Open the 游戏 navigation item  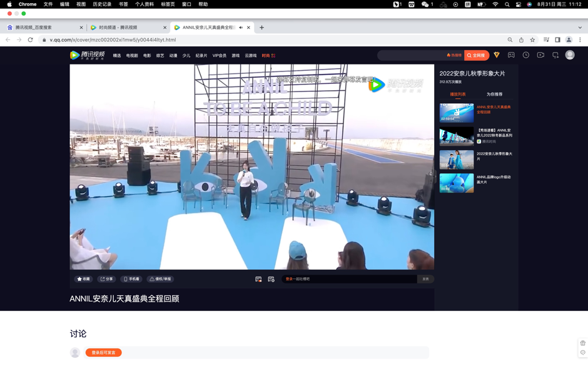(x=235, y=56)
